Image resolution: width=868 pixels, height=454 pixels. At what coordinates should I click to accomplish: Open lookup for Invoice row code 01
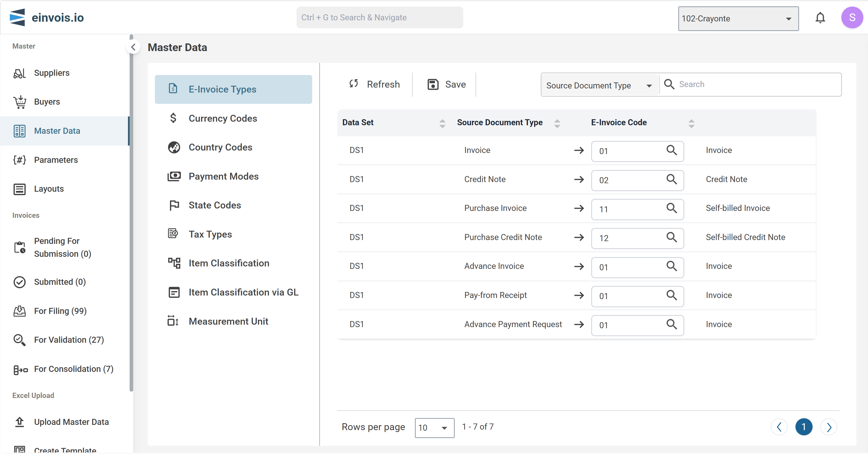tap(672, 151)
